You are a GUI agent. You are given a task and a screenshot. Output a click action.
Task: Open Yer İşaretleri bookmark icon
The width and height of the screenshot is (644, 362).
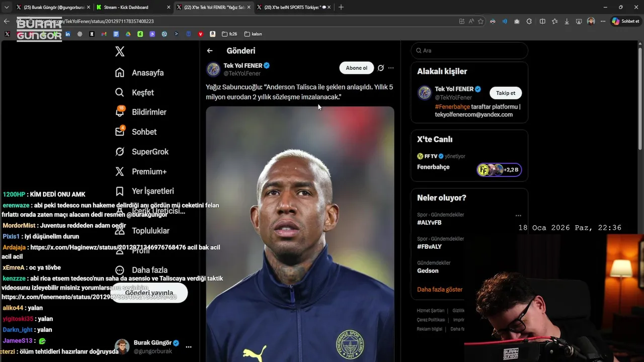click(x=120, y=191)
